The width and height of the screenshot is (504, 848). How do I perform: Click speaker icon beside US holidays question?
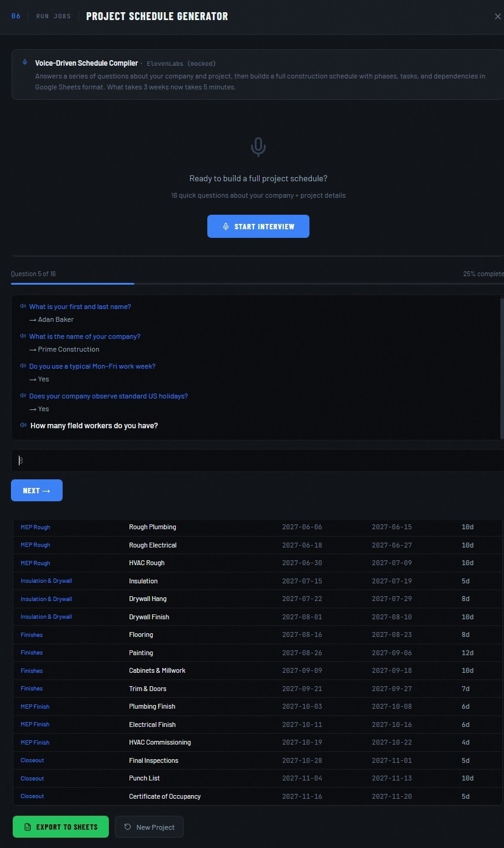click(x=23, y=396)
